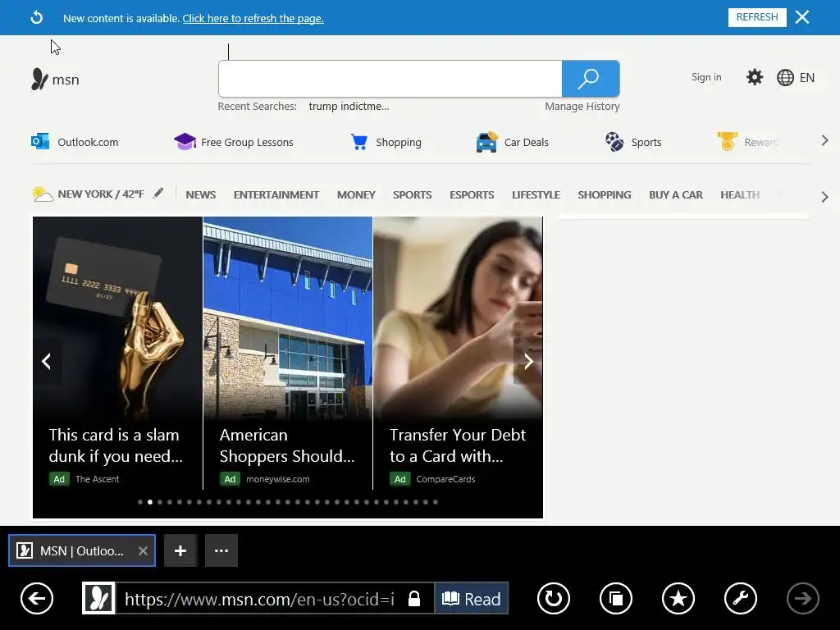The height and width of the screenshot is (630, 840).
Task: Open Outlook.com shortcut icon
Action: [40, 142]
